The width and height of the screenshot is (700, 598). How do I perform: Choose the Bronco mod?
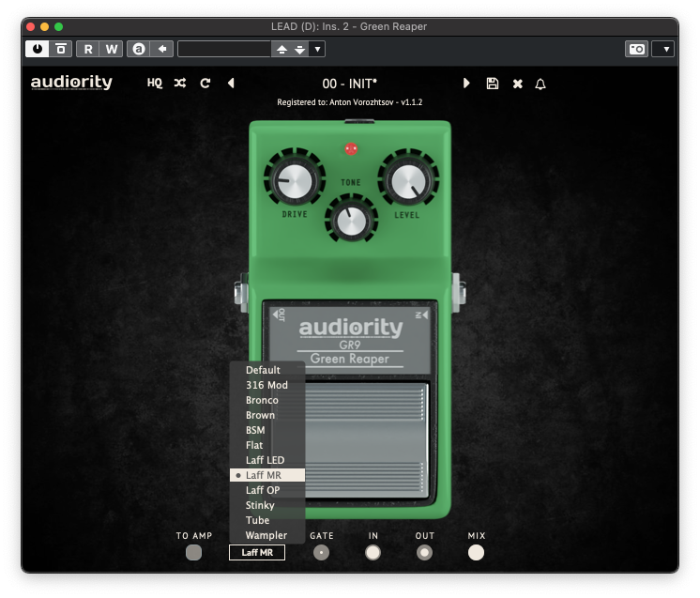pos(267,400)
